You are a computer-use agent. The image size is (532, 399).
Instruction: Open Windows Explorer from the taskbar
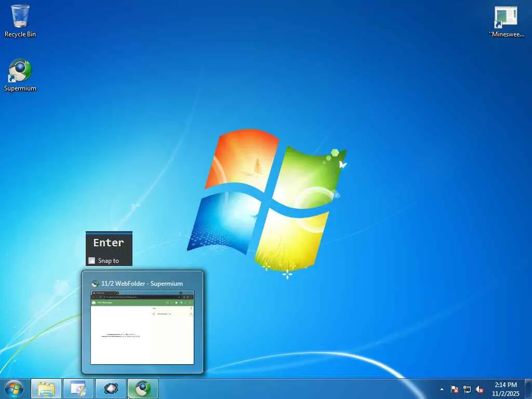[46, 389]
